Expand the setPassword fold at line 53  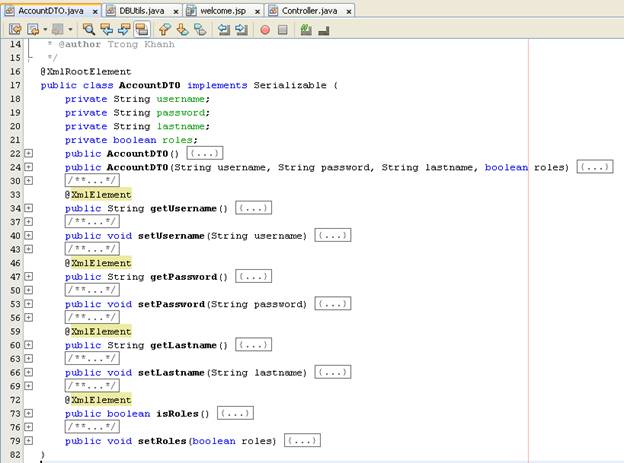click(x=28, y=304)
